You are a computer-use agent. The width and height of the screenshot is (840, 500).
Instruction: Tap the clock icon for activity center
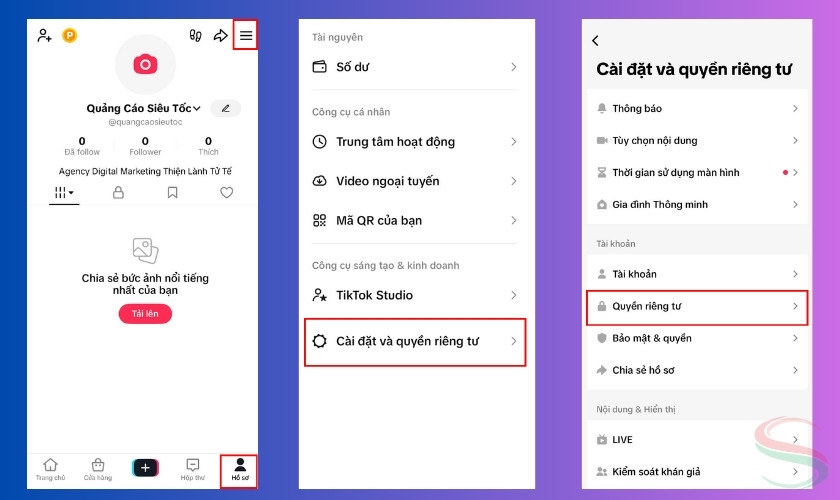click(319, 141)
